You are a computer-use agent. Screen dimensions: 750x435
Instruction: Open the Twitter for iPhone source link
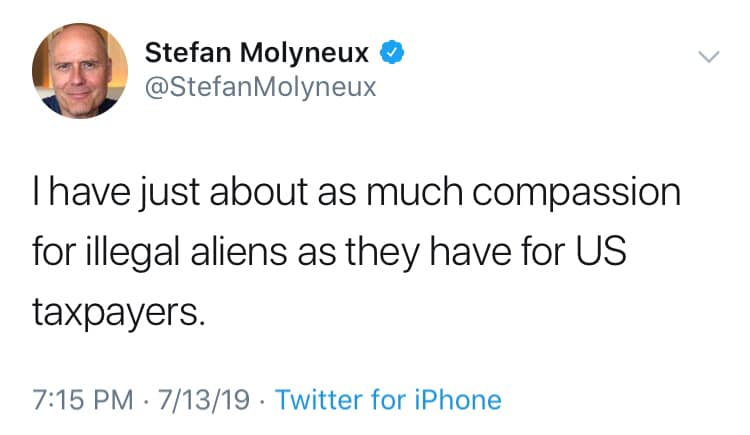pyautogui.click(x=388, y=401)
